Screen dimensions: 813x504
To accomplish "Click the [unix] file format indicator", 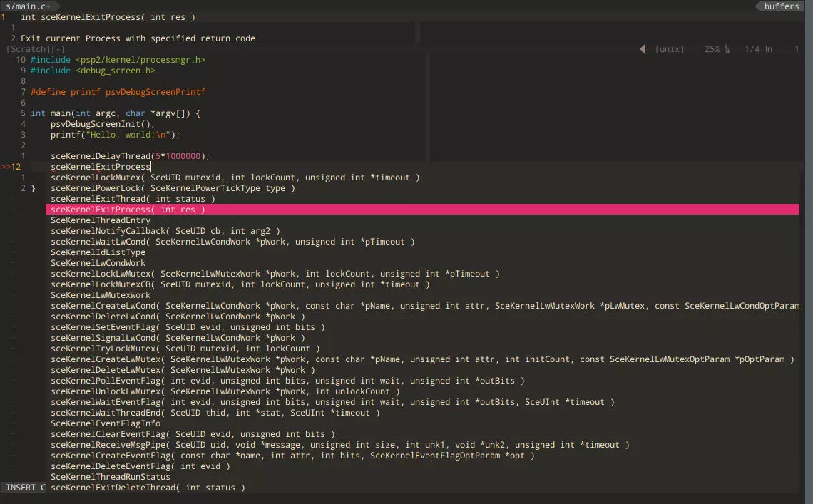I will (669, 49).
